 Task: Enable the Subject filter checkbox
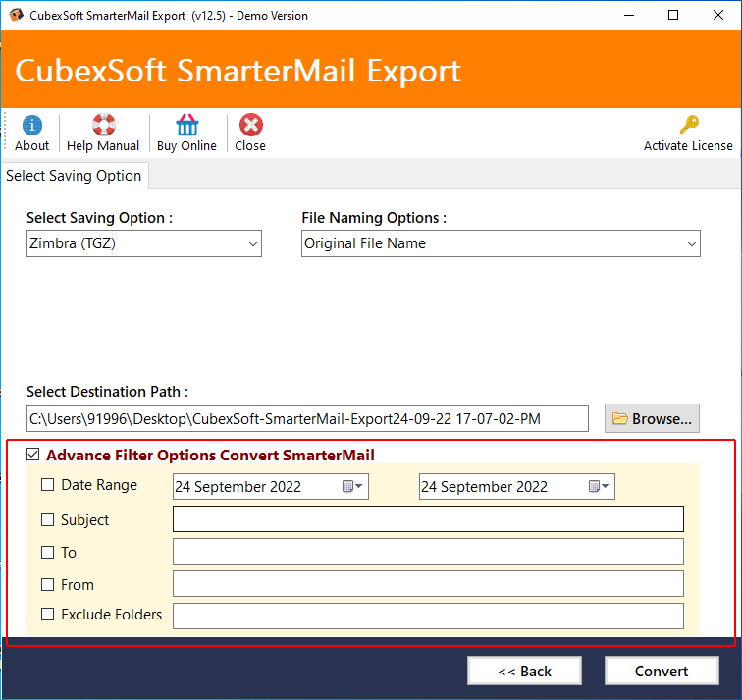tap(47, 519)
